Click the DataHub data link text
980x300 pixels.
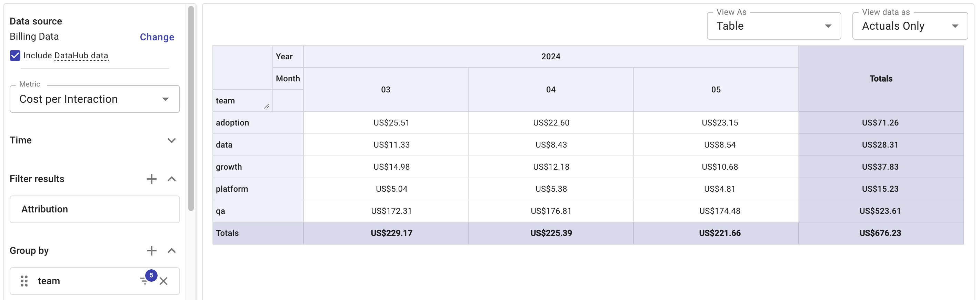click(x=81, y=56)
